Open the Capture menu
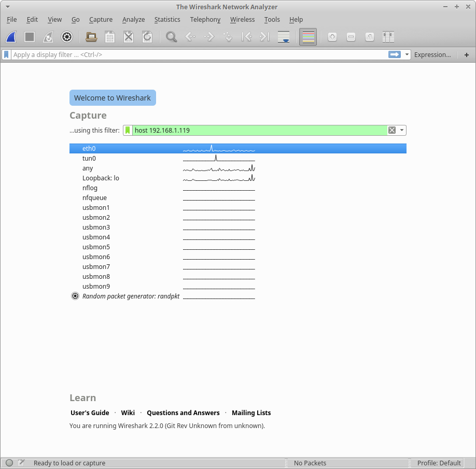The image size is (476, 469). 101,19
